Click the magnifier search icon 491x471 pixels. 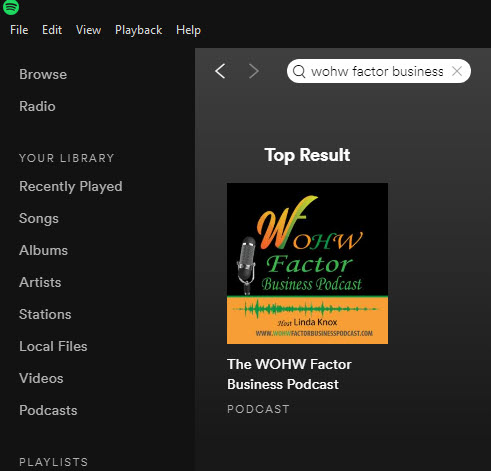[299, 71]
